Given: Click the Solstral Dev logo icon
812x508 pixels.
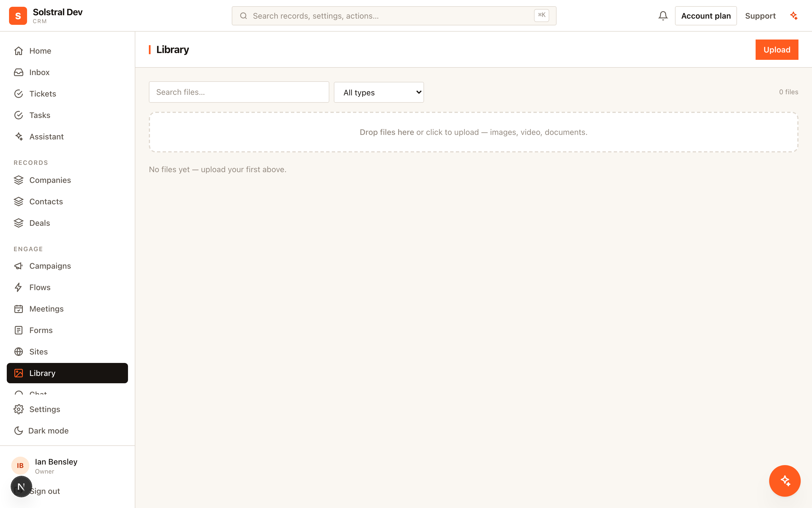Looking at the screenshot, I should pos(18,16).
